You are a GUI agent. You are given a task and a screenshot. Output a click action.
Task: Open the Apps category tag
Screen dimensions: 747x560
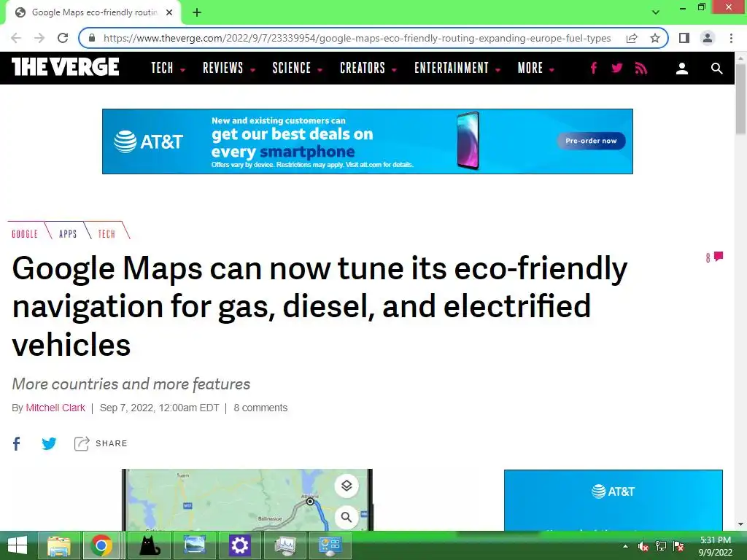pos(68,234)
